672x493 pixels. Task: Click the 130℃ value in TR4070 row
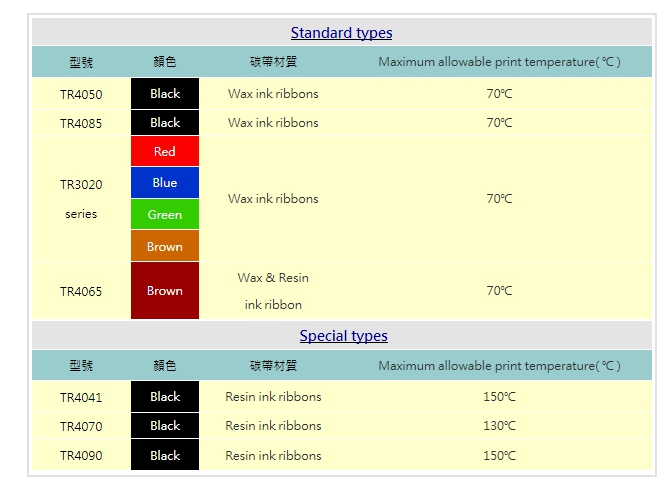(x=499, y=426)
